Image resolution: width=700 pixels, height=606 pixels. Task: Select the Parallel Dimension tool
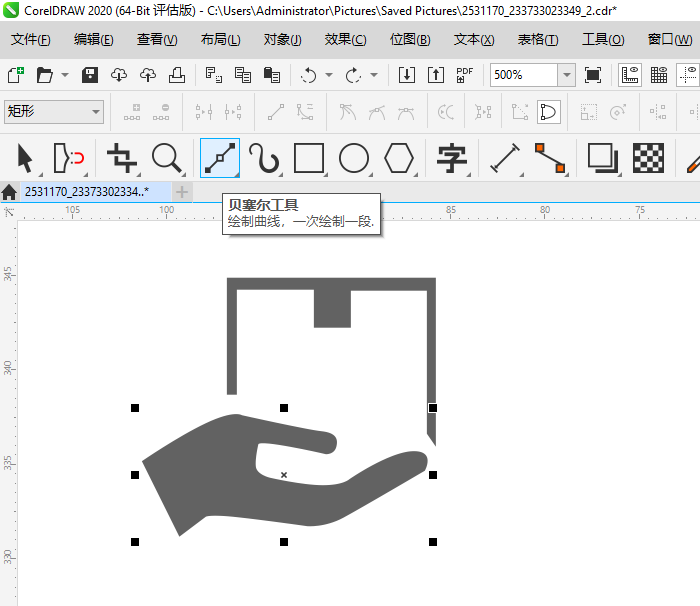505,158
